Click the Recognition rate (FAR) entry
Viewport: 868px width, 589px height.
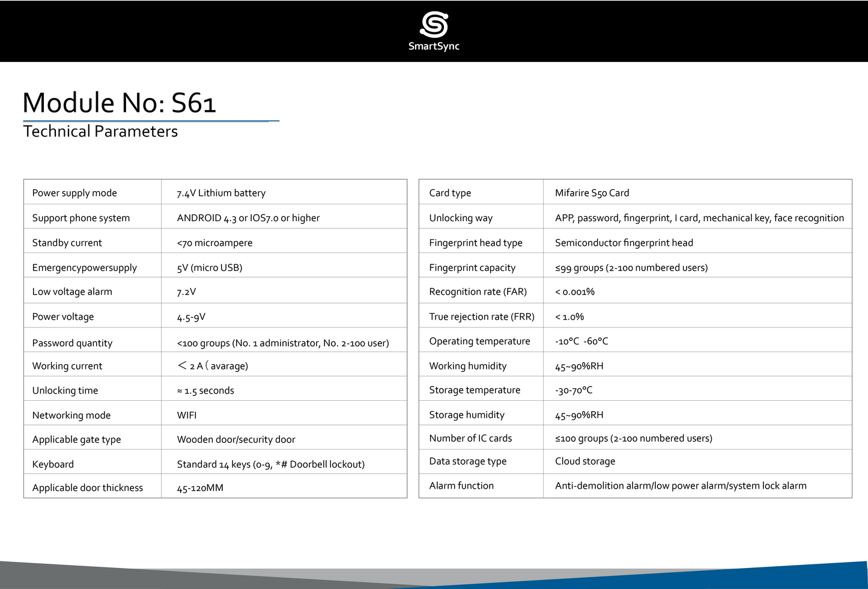click(x=478, y=291)
